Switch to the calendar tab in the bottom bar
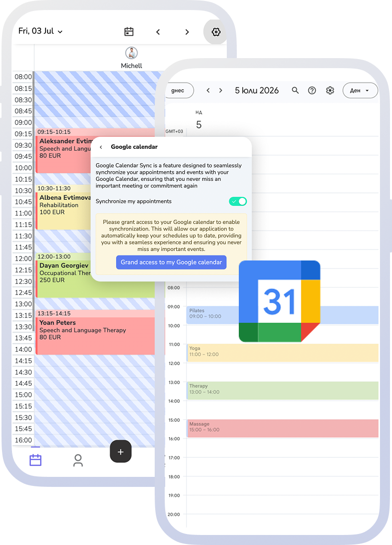 point(36,460)
